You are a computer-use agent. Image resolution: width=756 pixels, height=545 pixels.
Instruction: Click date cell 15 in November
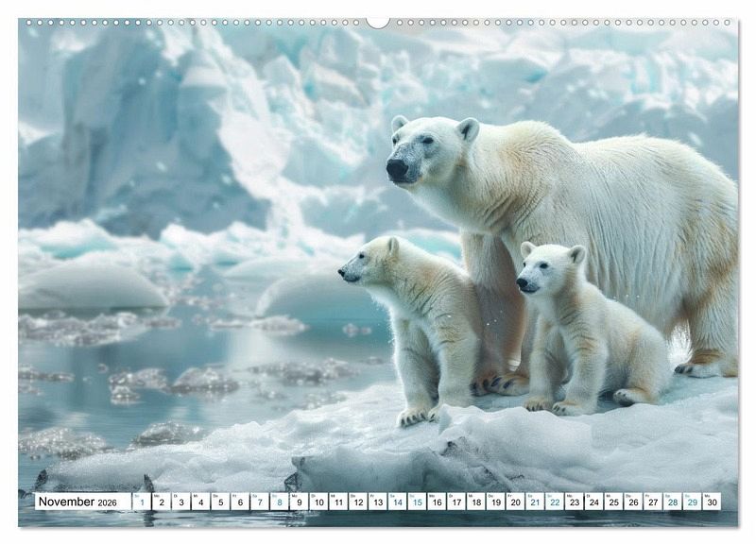coord(417,502)
